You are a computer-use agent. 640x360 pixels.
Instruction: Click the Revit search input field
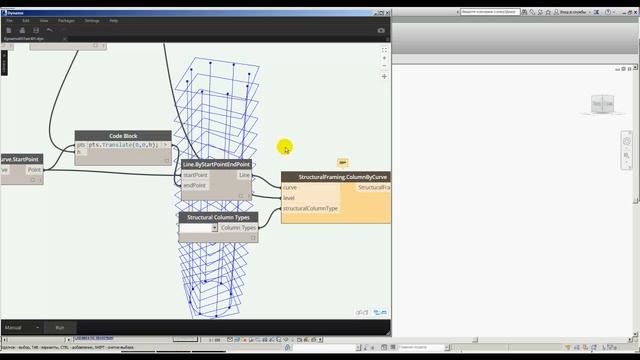pos(490,12)
